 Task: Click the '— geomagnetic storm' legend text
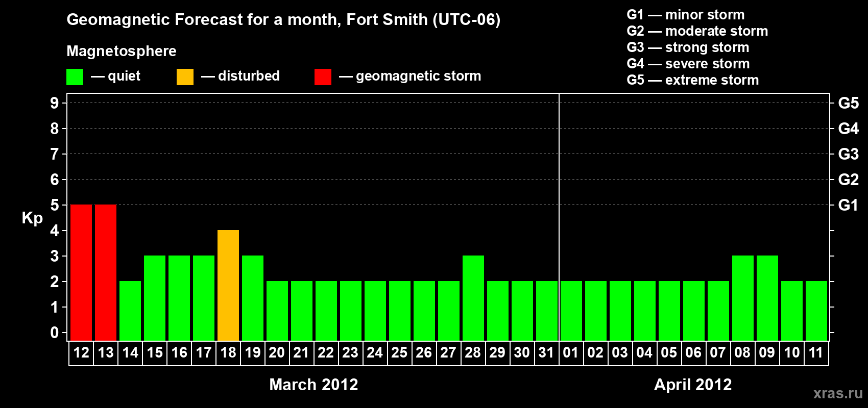click(x=410, y=76)
